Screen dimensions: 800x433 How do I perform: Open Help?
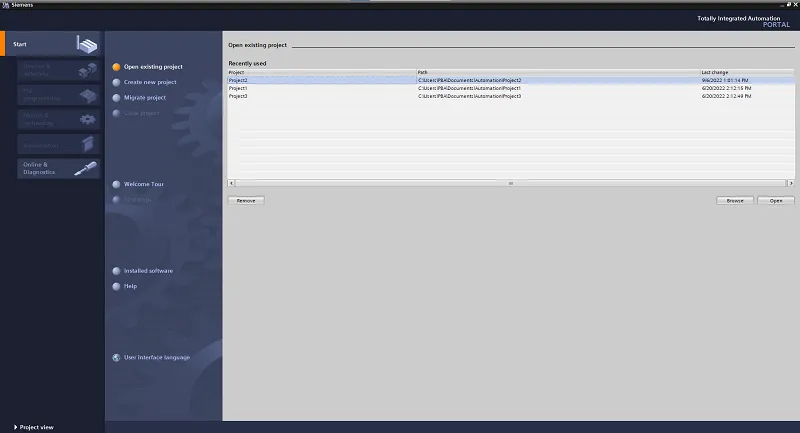[130, 286]
